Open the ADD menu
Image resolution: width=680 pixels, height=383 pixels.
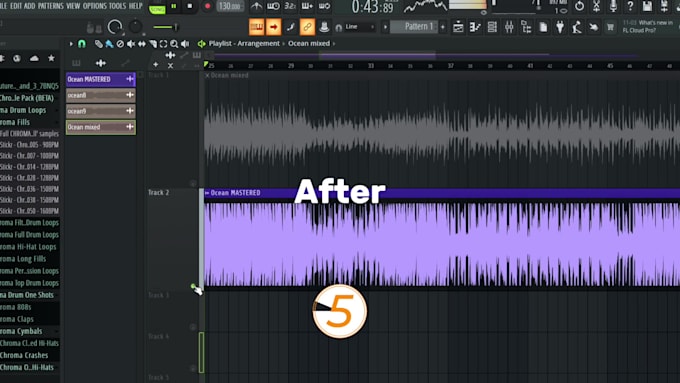tap(29, 6)
